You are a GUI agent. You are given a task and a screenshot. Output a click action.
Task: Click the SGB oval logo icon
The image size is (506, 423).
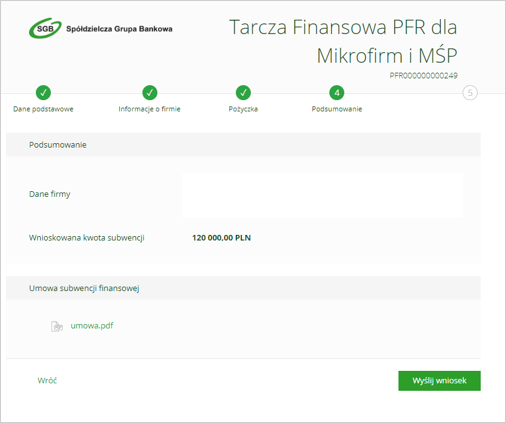[x=45, y=28]
